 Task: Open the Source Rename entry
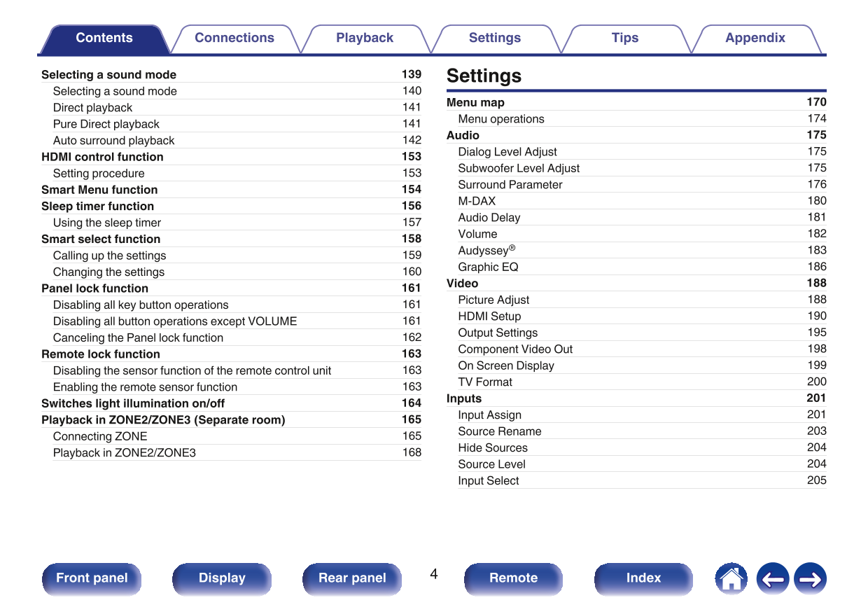[x=499, y=431]
